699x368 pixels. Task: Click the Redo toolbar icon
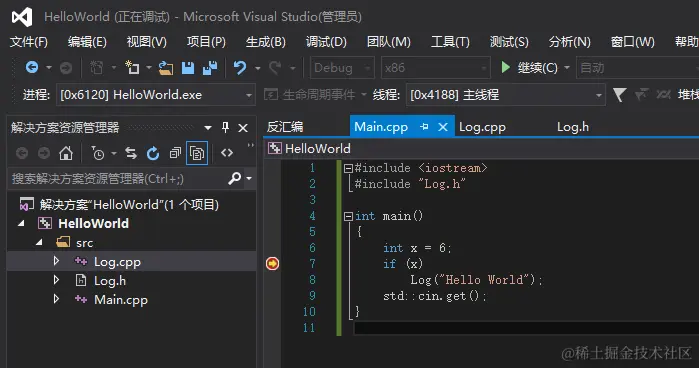[275, 68]
